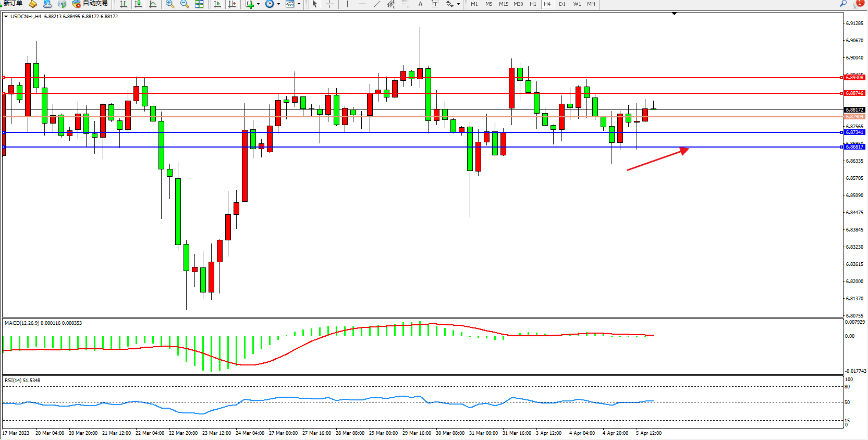Switch chart to candlestick display

pos(138,4)
